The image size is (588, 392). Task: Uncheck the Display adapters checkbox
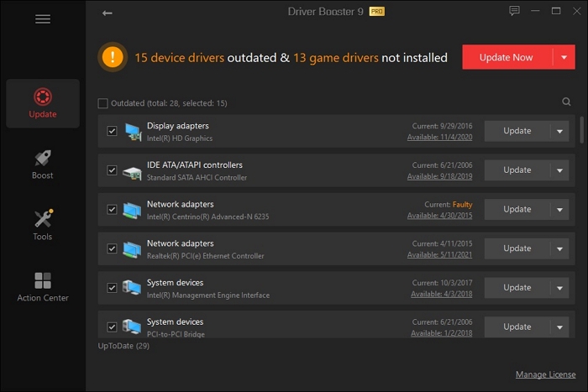pos(112,131)
